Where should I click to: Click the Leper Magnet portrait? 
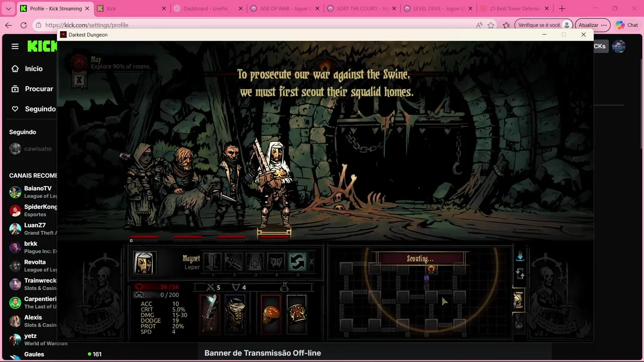144,262
